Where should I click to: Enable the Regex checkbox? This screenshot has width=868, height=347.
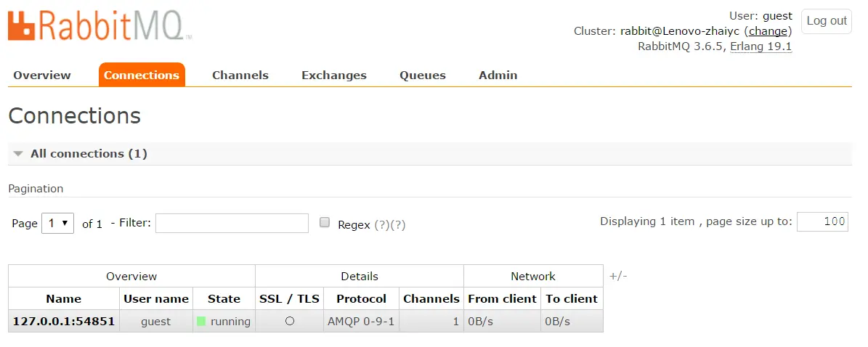point(325,222)
